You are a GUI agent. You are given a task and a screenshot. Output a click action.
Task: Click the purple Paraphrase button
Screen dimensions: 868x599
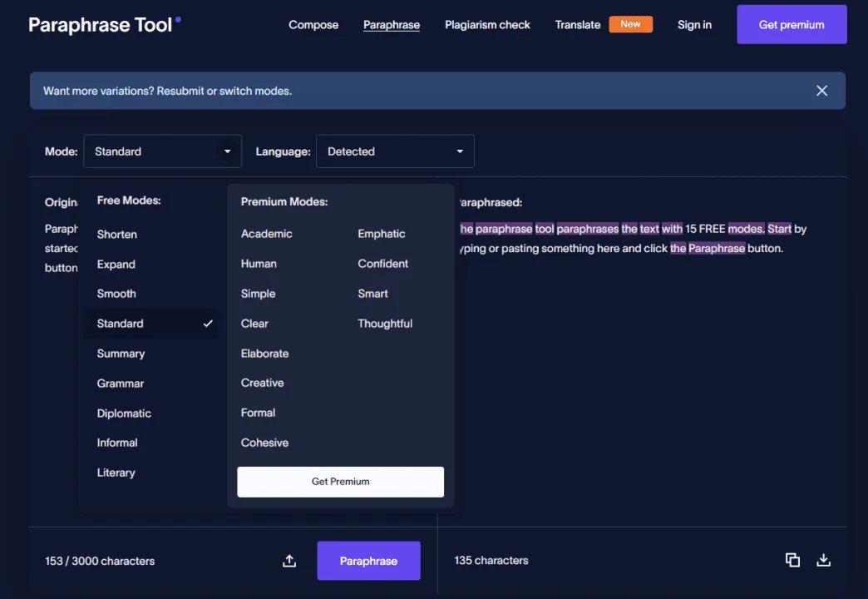(x=368, y=561)
